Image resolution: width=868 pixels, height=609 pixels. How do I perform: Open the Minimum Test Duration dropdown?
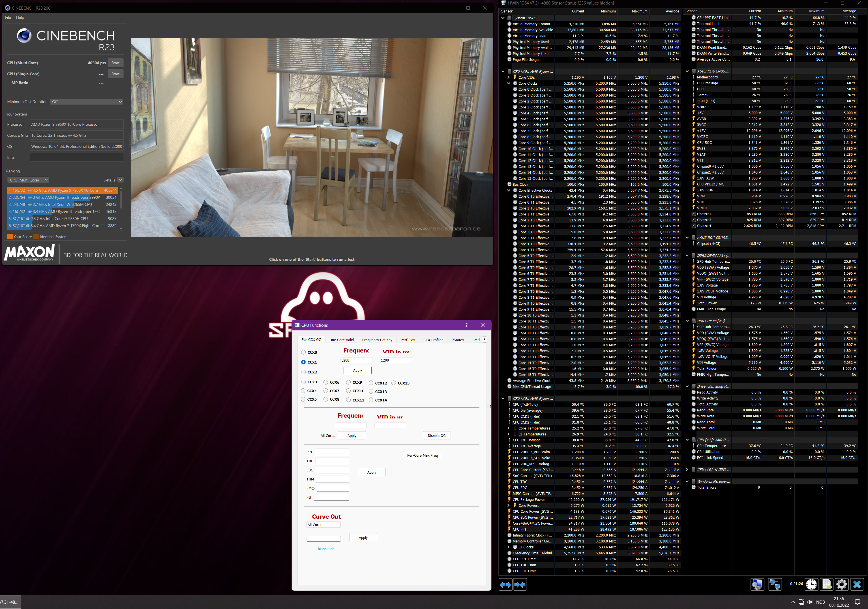pos(87,102)
